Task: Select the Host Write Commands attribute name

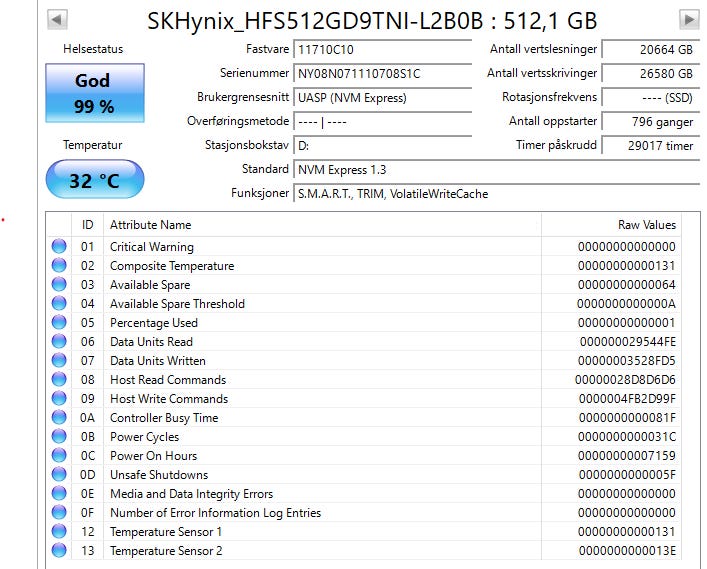Action: (x=169, y=399)
